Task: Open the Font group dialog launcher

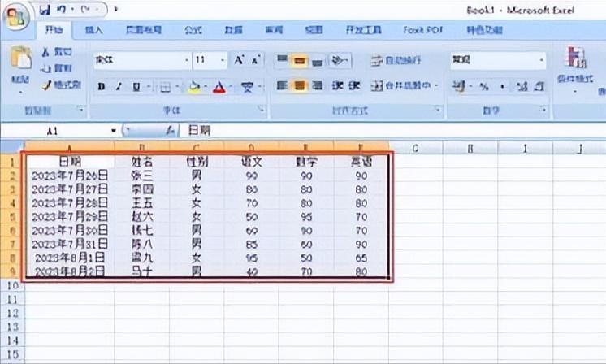Action: [x=262, y=110]
